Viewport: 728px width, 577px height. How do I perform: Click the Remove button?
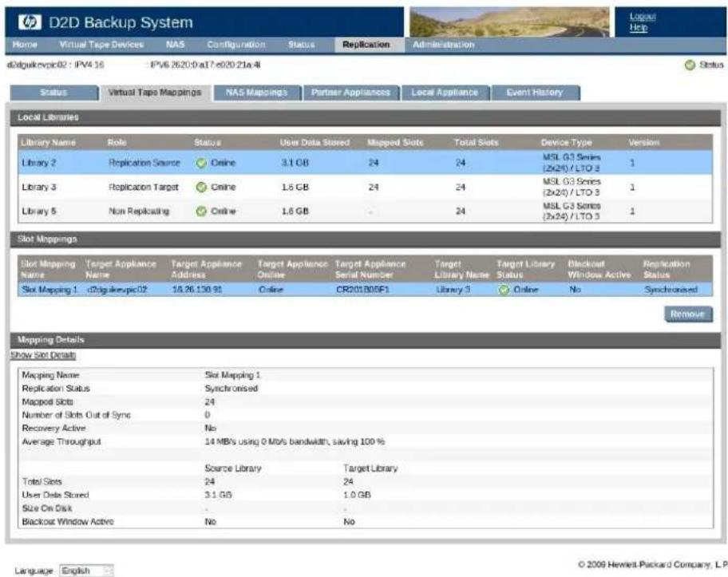[x=687, y=314]
